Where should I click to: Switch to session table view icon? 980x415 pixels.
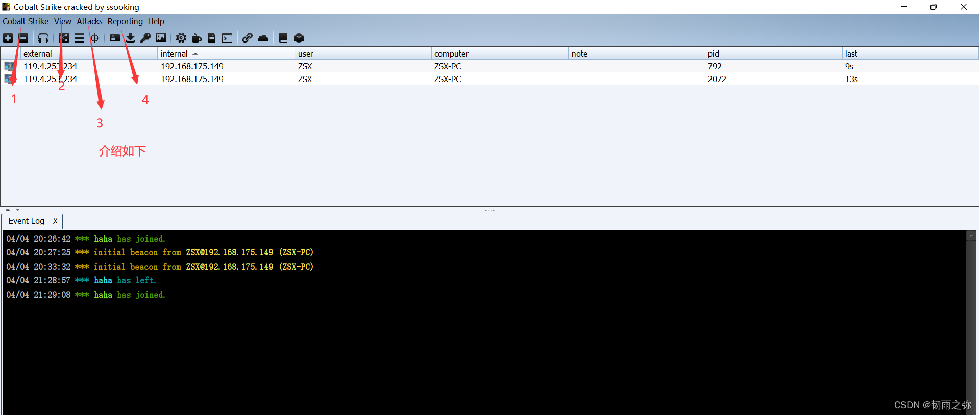79,38
